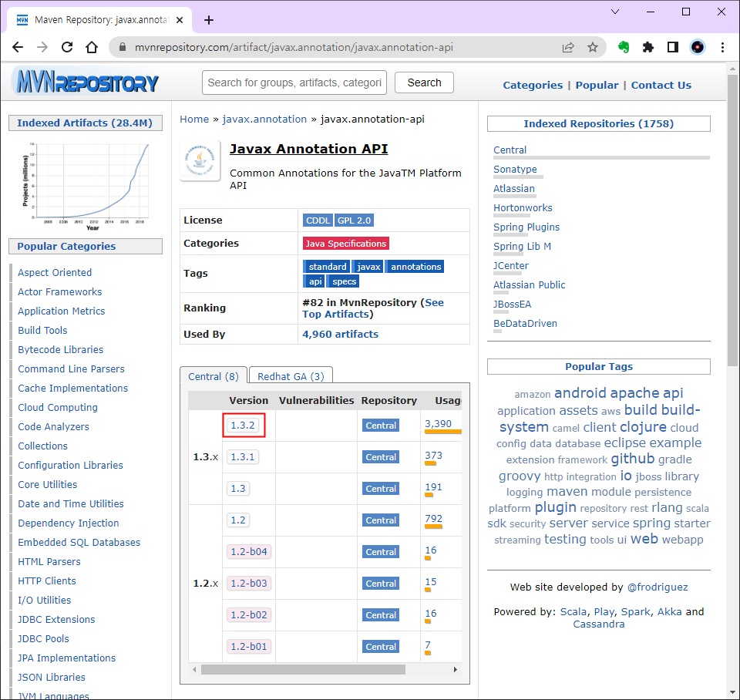This screenshot has height=700, width=740.
Task: Open the Build Tools category
Action: click(x=42, y=331)
